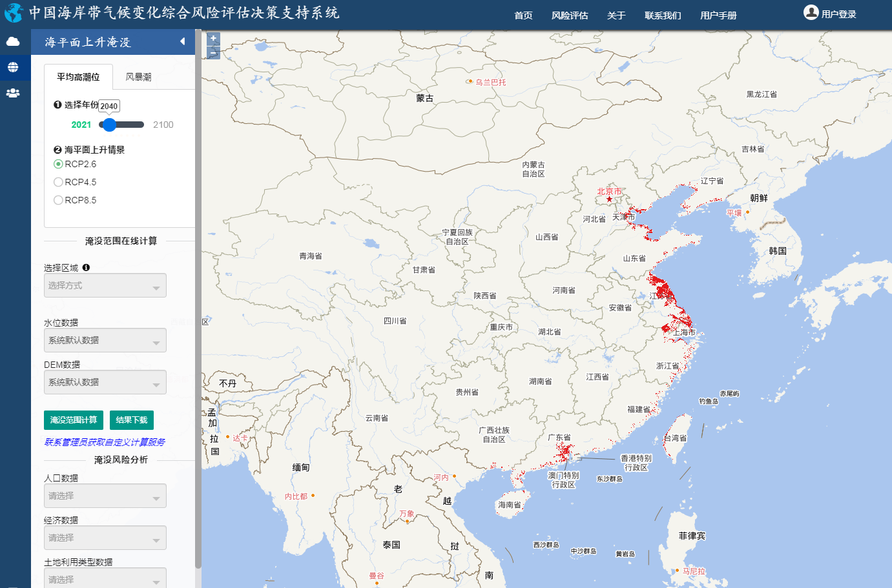Open the 选择方式 region dropdown
Screen dimensions: 892x588
coord(105,285)
